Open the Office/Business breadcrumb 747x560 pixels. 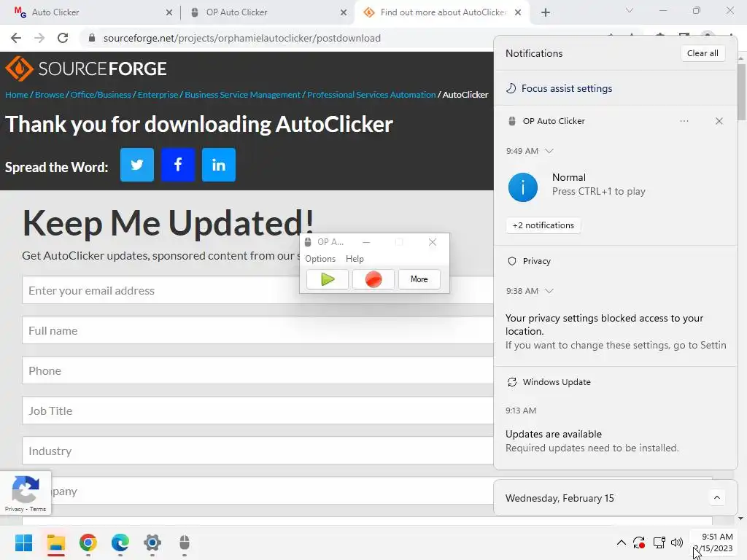click(x=101, y=95)
